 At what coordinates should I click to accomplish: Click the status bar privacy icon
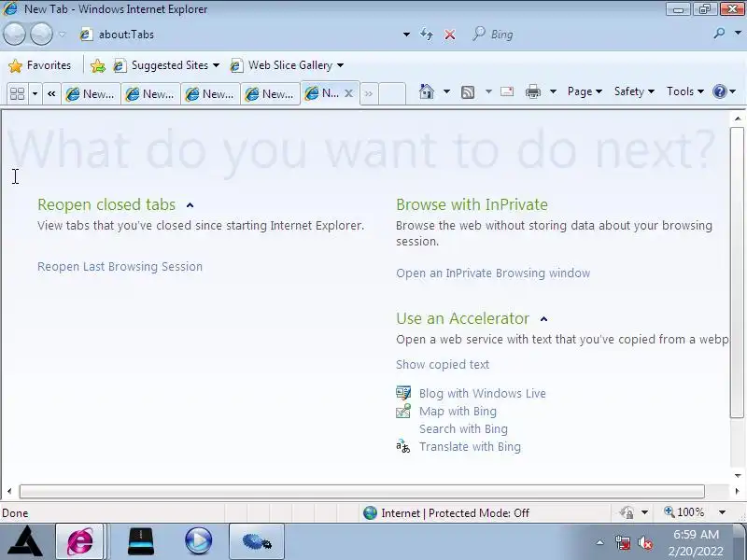(627, 512)
